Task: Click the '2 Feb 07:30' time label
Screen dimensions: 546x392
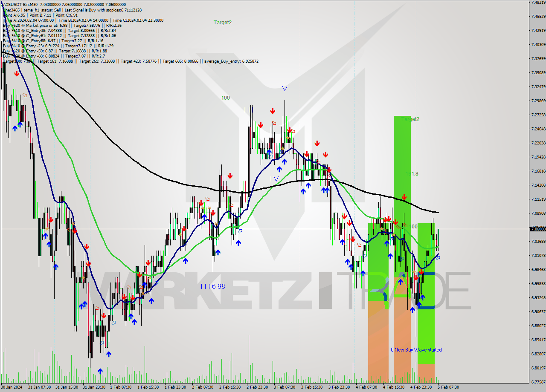Action: (x=203, y=387)
